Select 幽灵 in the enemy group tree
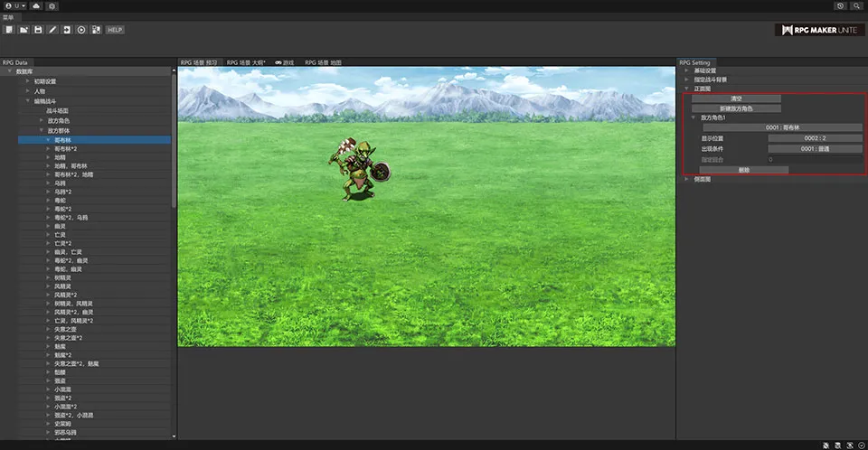Image resolution: width=868 pixels, height=450 pixels. pyautogui.click(x=61, y=226)
